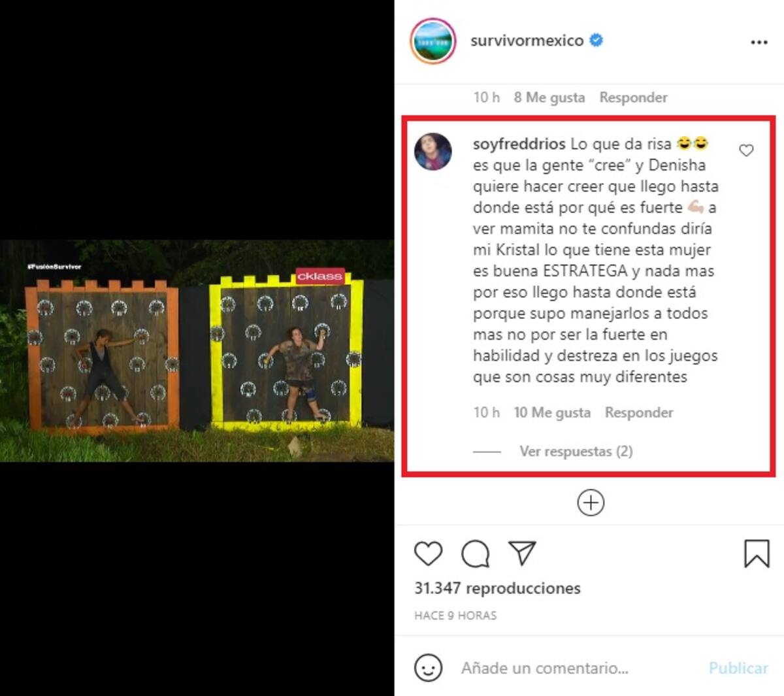Click the Publicar button
The image size is (784, 696).
738,668
